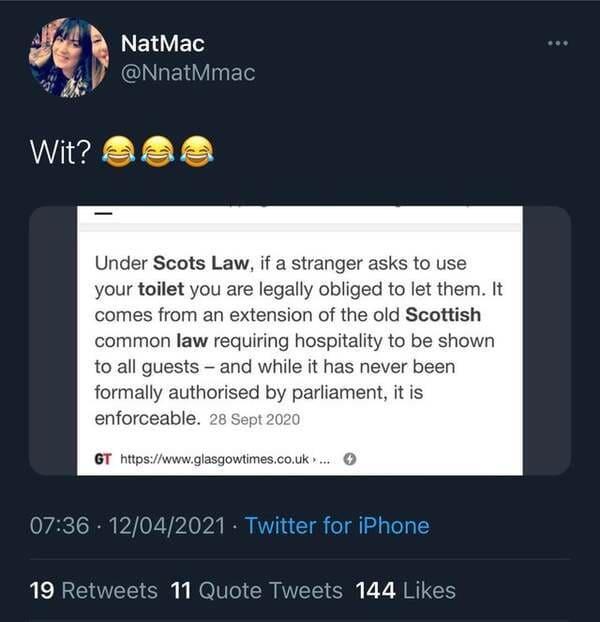600x622 pixels.
Task: Open the three-dot more options menu
Action: click(558, 43)
